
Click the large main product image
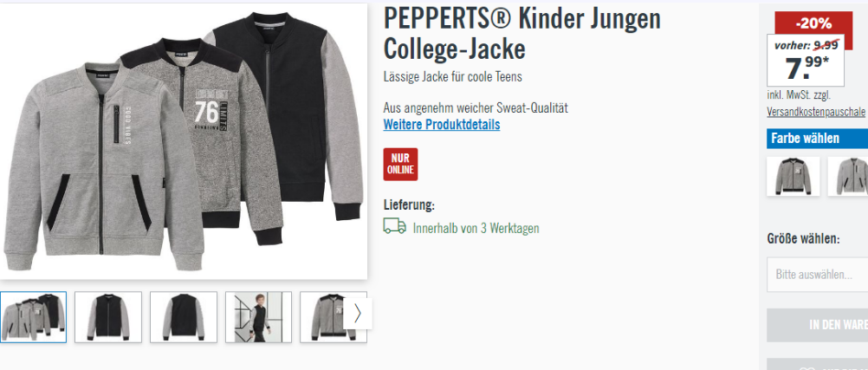pyautogui.click(x=184, y=141)
